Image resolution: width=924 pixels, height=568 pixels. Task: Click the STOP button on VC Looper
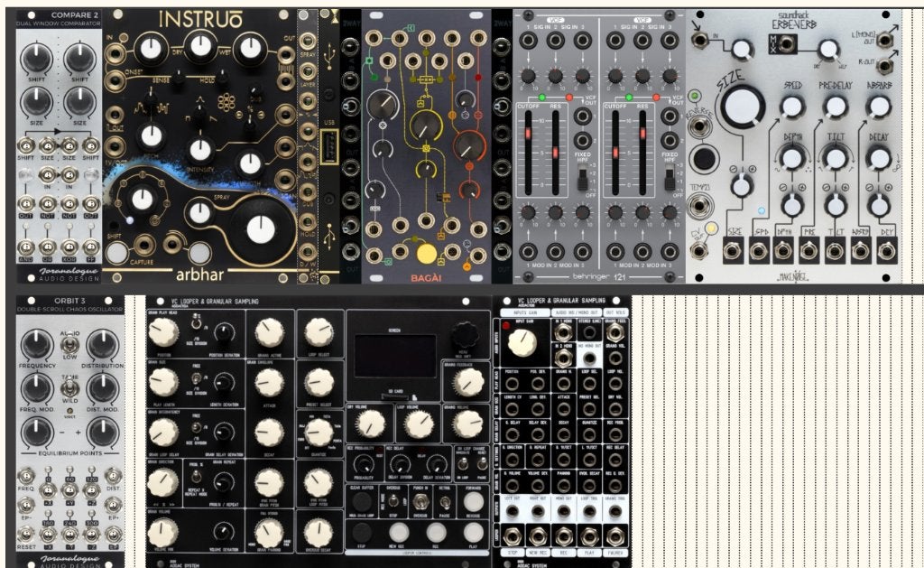coord(361,533)
